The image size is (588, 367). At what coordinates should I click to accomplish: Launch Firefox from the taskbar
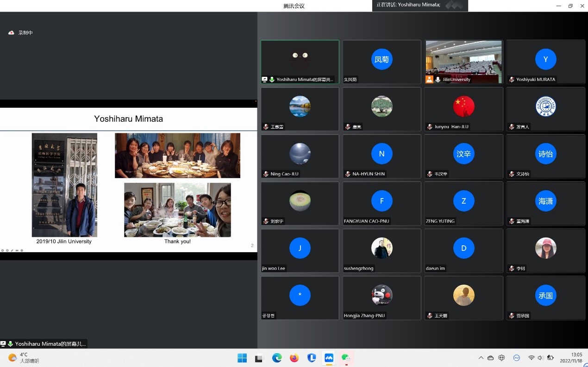[294, 358]
